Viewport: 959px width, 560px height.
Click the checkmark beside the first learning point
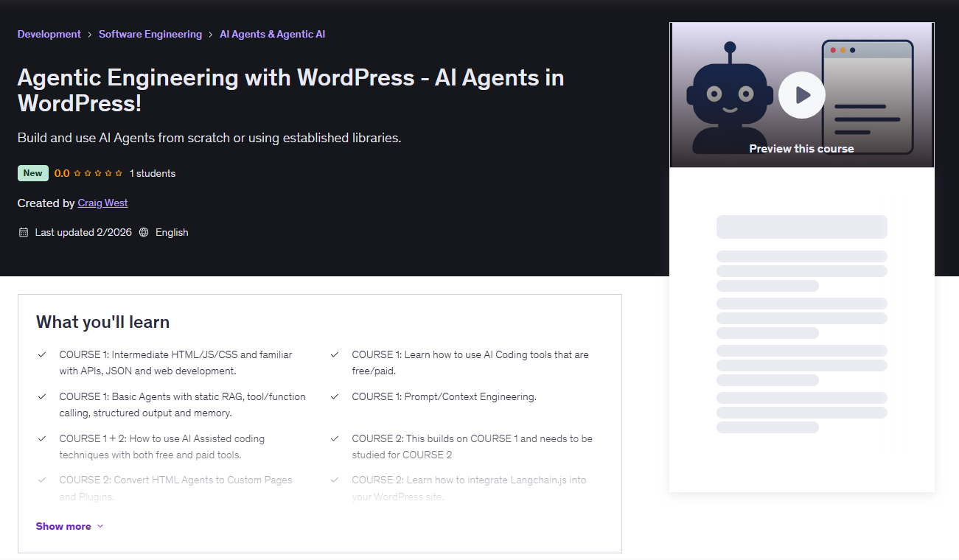pos(42,354)
